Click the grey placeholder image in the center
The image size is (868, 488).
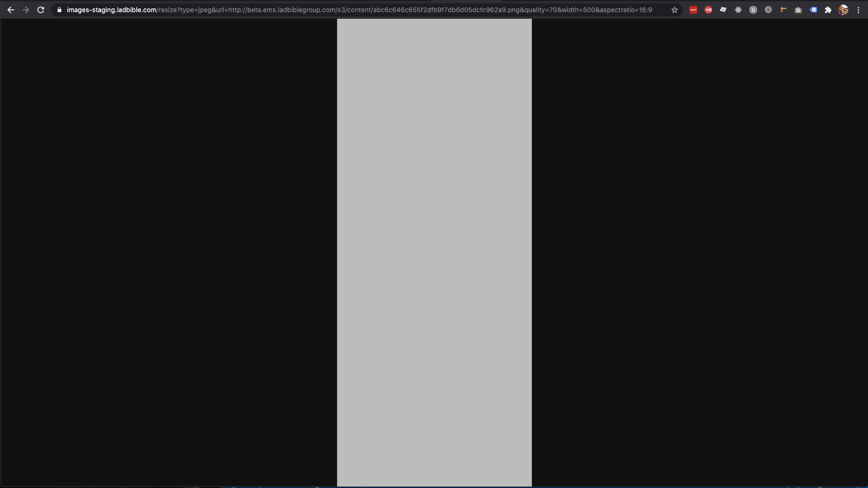click(x=434, y=253)
